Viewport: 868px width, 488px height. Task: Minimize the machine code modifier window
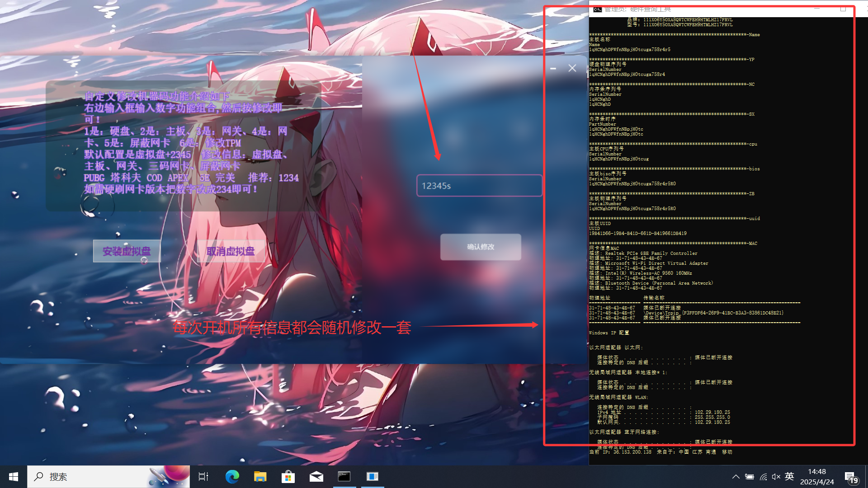point(553,68)
